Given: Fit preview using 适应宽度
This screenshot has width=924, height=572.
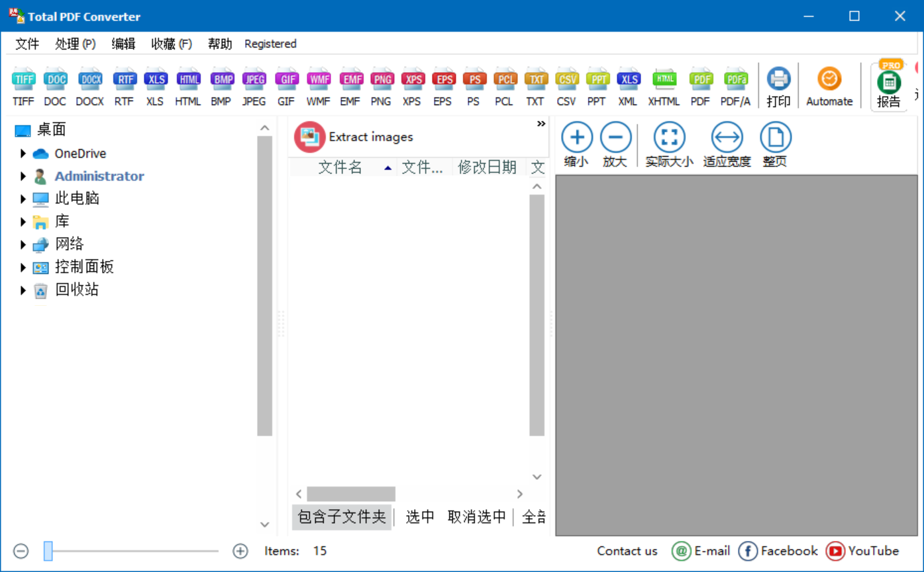Looking at the screenshot, I should [727, 145].
